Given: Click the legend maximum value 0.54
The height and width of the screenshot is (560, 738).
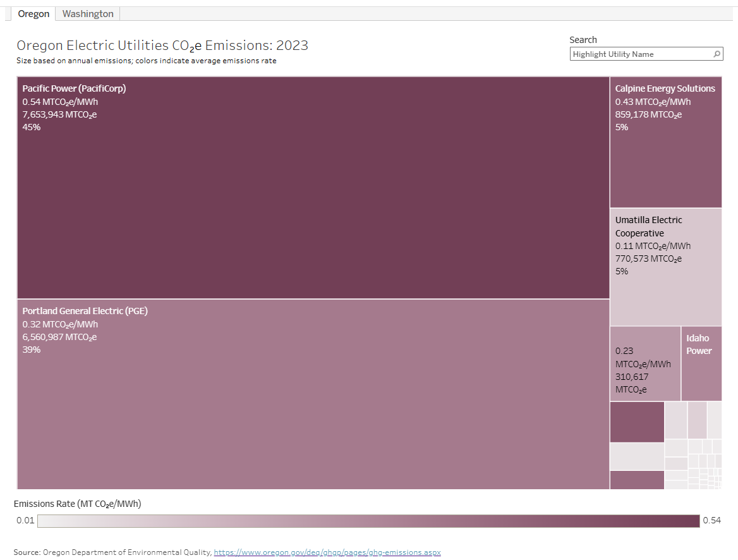Looking at the screenshot, I should [x=711, y=520].
